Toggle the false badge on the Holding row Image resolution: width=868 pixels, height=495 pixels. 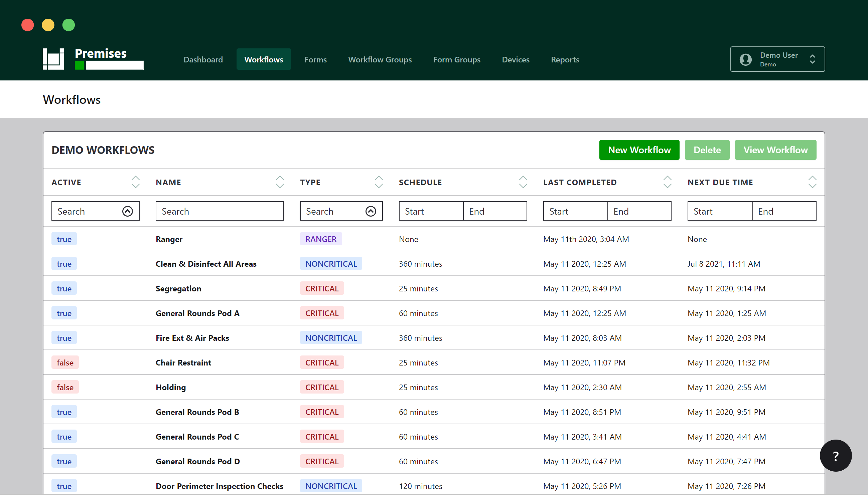pos(65,387)
